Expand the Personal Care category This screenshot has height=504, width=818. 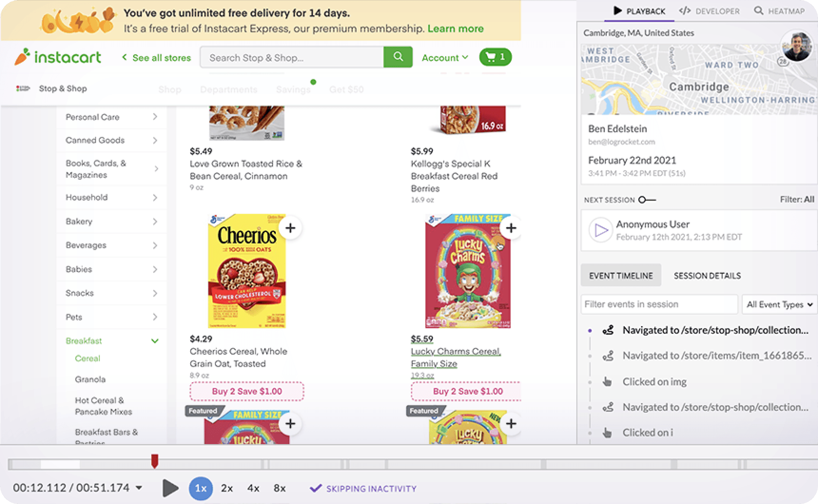coord(111,117)
